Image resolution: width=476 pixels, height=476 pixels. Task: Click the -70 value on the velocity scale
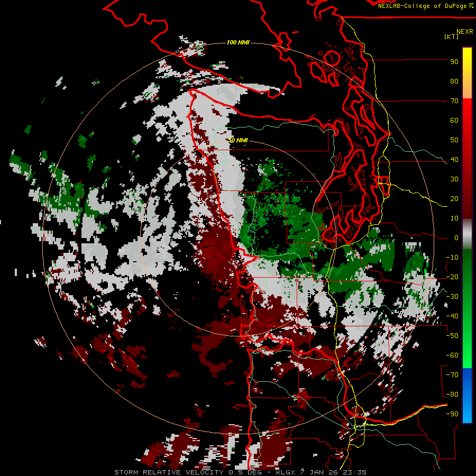coord(452,375)
